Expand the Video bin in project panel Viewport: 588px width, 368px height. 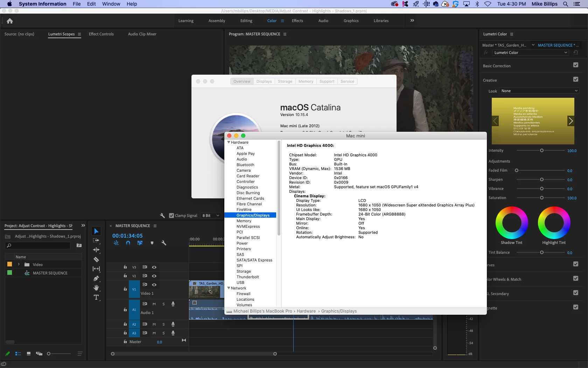pyautogui.click(x=19, y=264)
